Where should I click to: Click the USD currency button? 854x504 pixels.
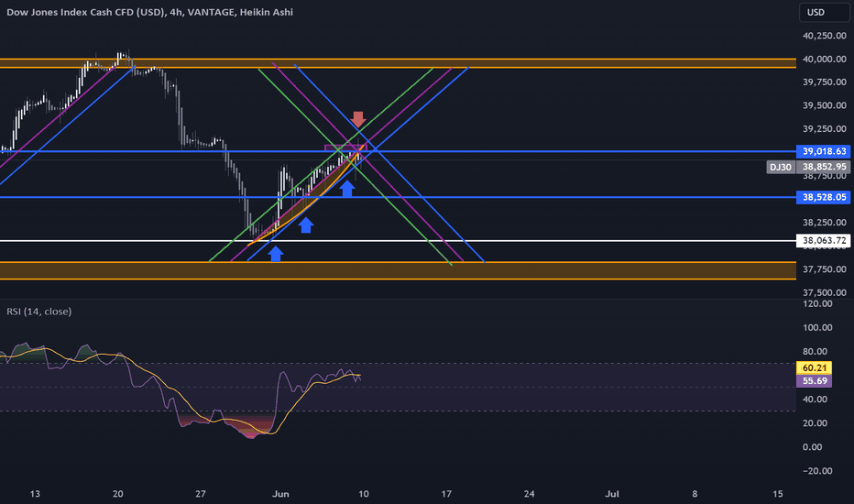coord(824,12)
